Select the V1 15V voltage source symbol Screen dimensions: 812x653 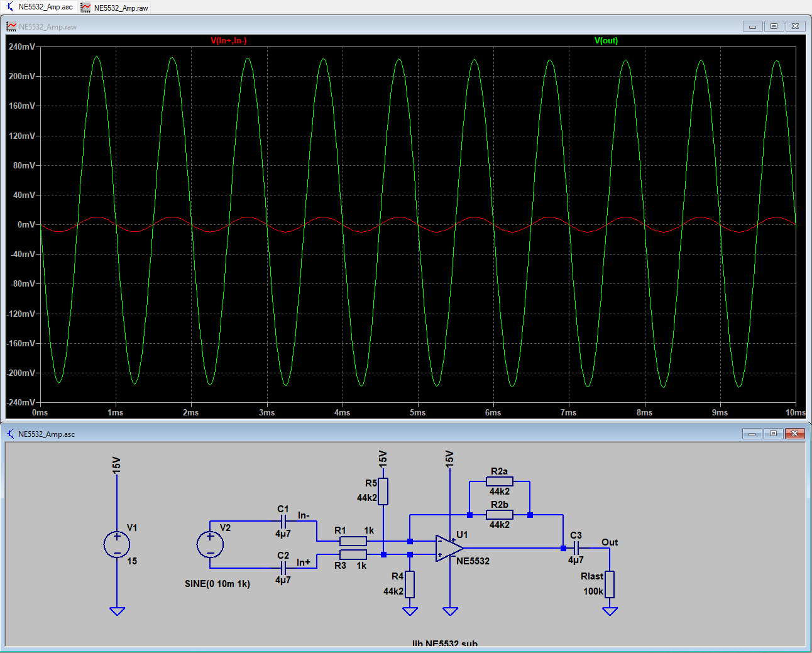coord(117,544)
